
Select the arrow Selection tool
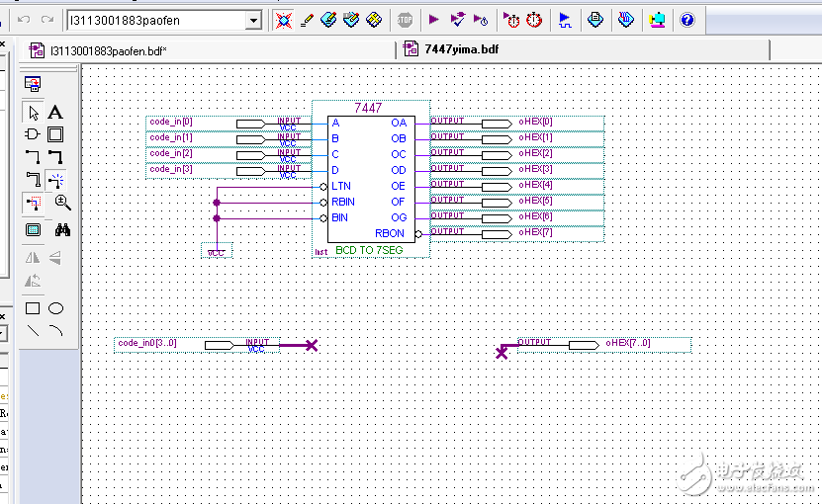(x=33, y=112)
